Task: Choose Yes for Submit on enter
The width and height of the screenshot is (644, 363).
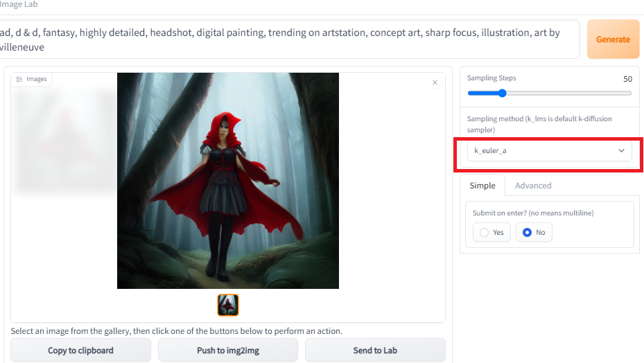Action: click(491, 233)
